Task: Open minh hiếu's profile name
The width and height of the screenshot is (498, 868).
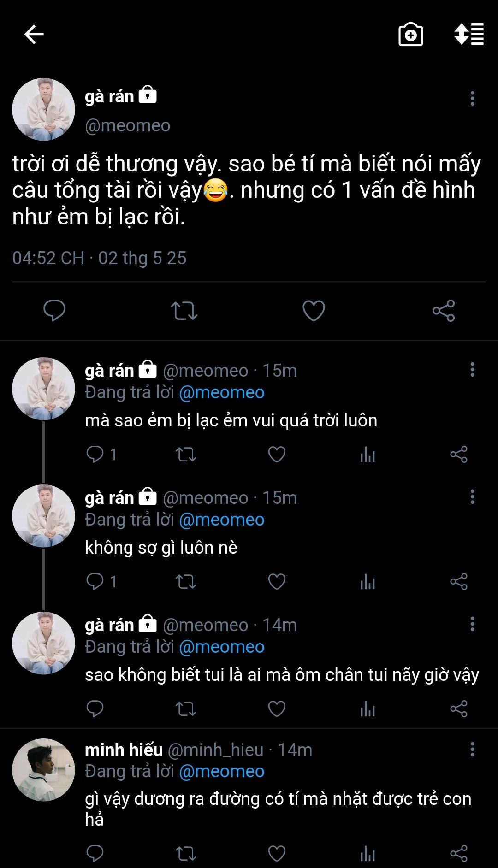Action: point(124,750)
